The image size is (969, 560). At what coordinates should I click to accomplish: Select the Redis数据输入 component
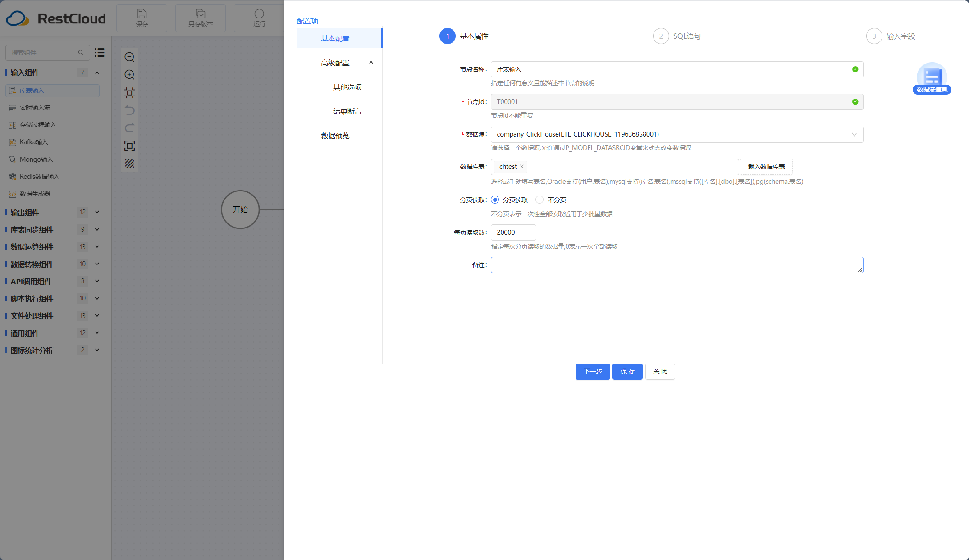coord(52,177)
